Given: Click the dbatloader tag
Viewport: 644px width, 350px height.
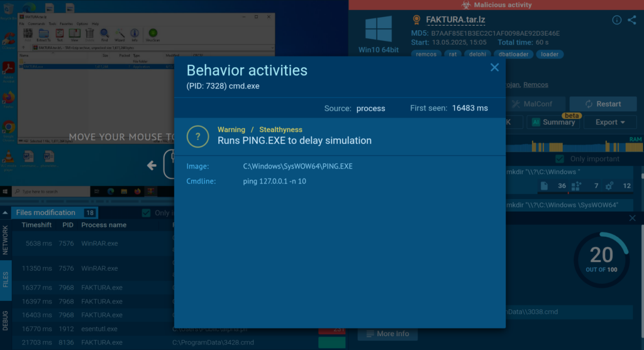Looking at the screenshot, I should tap(513, 54).
